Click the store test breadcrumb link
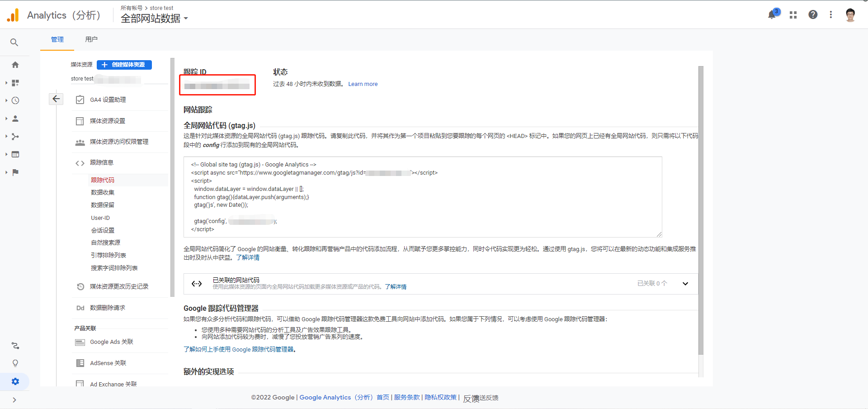This screenshot has height=409, width=868. coord(161,8)
